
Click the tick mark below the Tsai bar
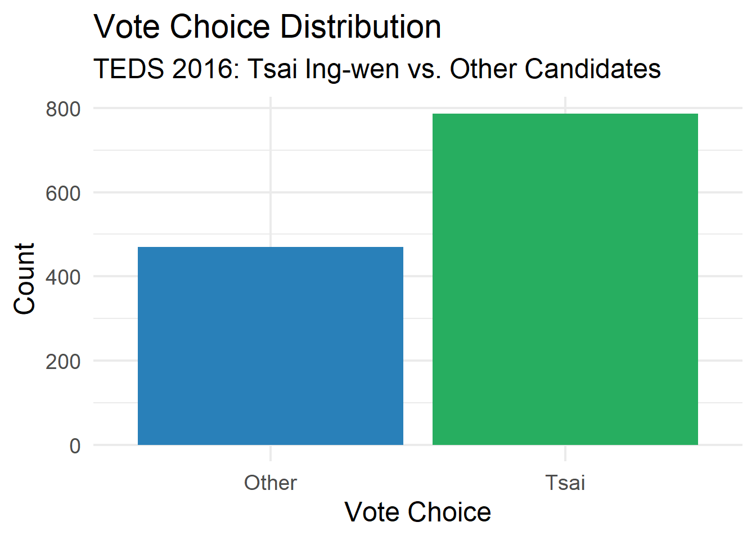coord(565,453)
